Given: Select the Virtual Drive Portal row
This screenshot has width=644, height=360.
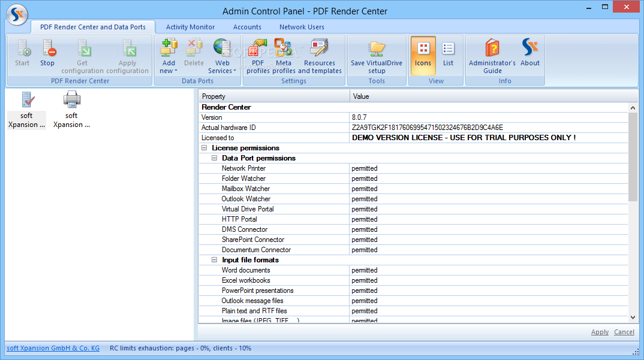Looking at the screenshot, I should tap(413, 209).
